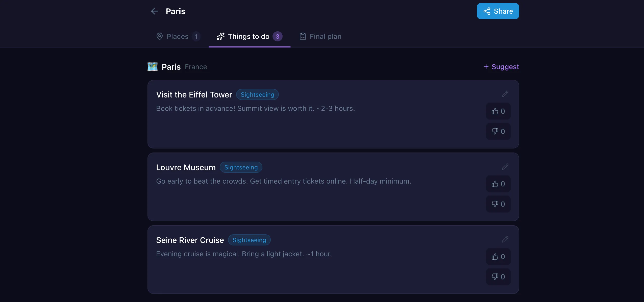
Task: Edit the Seine River Cruise with pencil icon
Action: [505, 239]
